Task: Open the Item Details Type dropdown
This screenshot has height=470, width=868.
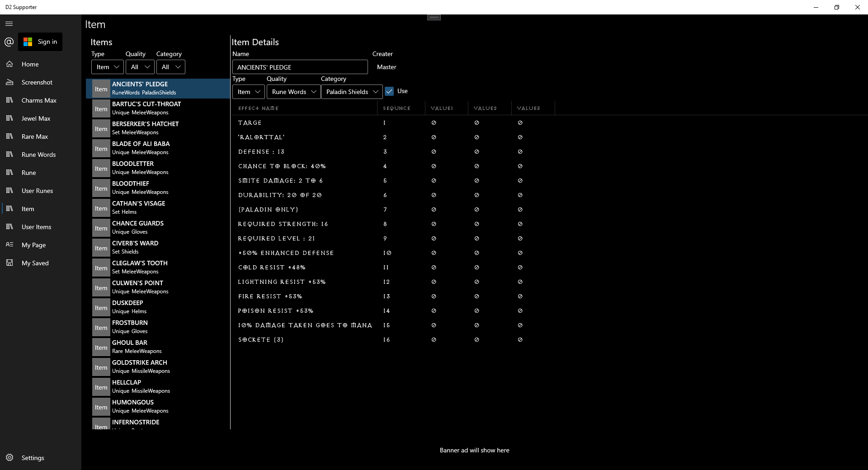Action: click(249, 92)
